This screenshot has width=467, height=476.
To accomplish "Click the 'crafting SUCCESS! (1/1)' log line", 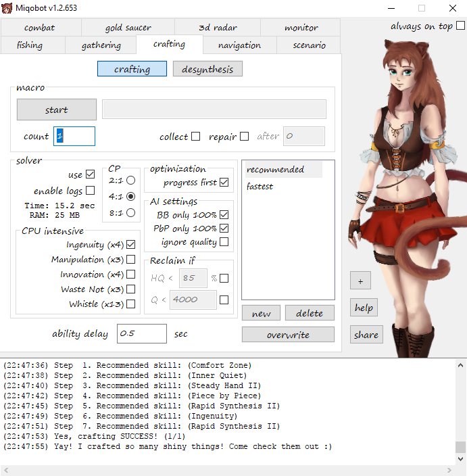I will [94, 436].
